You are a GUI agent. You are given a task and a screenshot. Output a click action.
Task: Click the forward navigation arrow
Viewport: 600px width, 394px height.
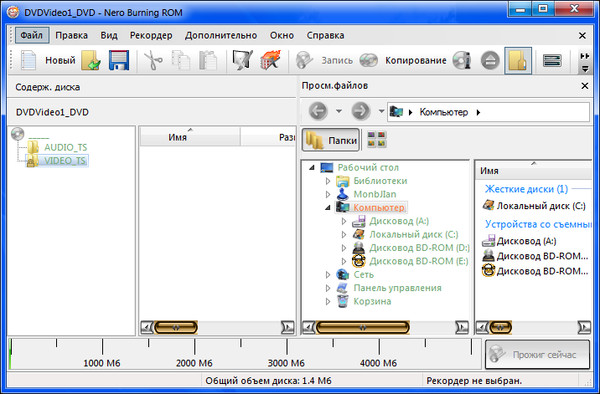pyautogui.click(x=361, y=111)
